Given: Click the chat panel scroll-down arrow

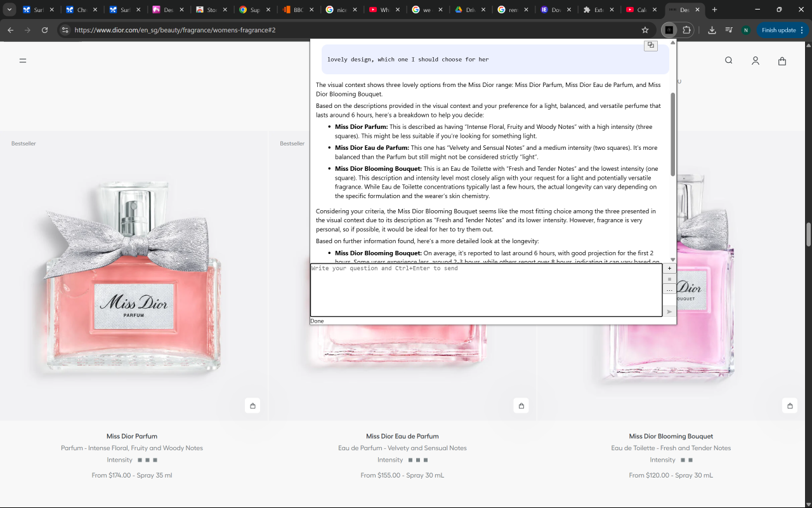Looking at the screenshot, I should pyautogui.click(x=673, y=259).
